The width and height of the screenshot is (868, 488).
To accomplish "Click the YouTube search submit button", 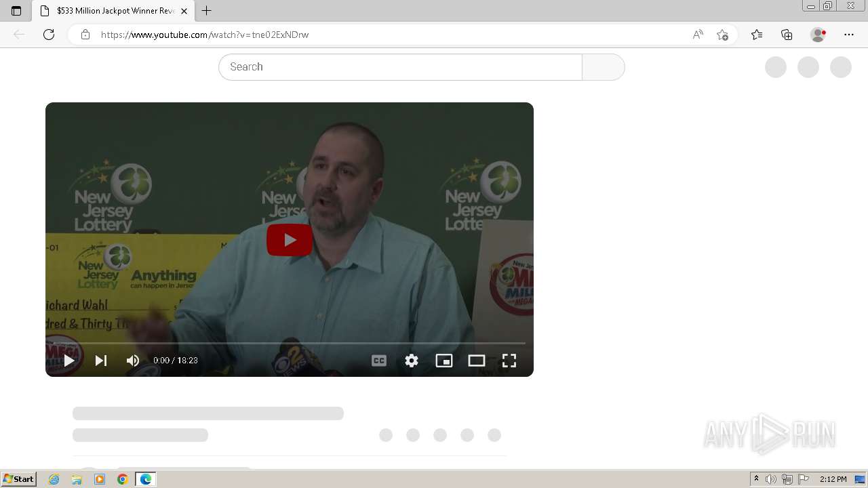I will pos(603,67).
